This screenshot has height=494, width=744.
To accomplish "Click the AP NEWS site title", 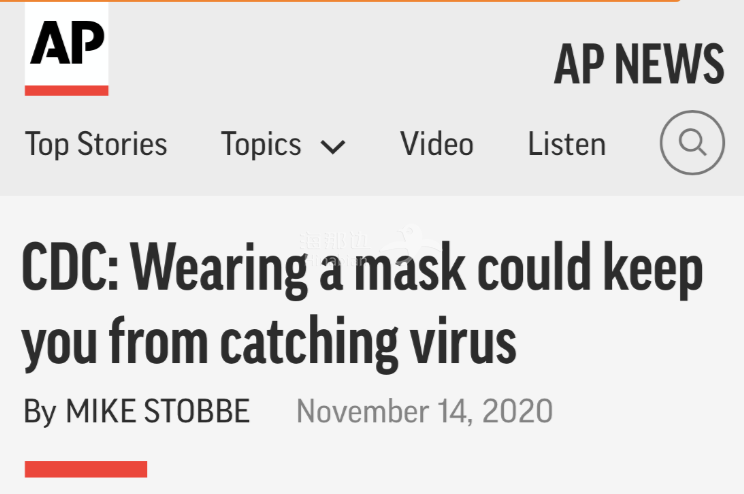I will point(638,65).
